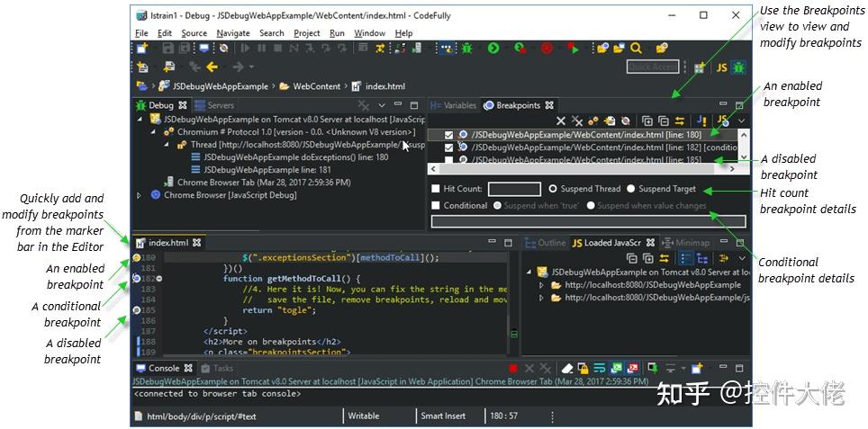Select Suspend when 'true' radio button
Screen dimensions: 868x429
tap(497, 206)
